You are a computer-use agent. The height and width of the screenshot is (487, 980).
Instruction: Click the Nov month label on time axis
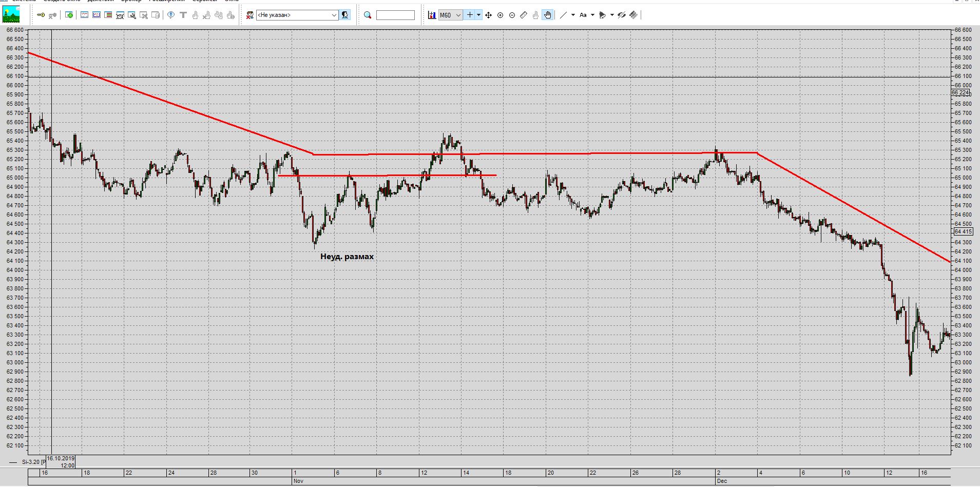[x=298, y=481]
